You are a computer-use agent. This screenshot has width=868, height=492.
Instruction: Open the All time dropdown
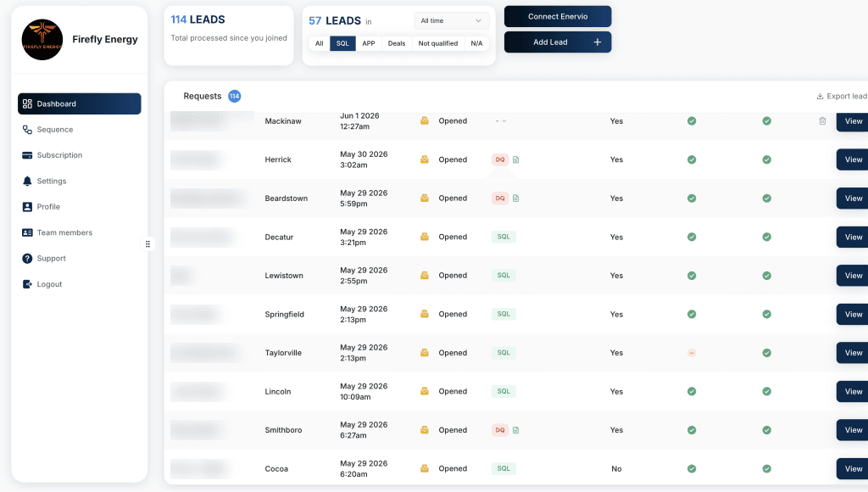451,20
